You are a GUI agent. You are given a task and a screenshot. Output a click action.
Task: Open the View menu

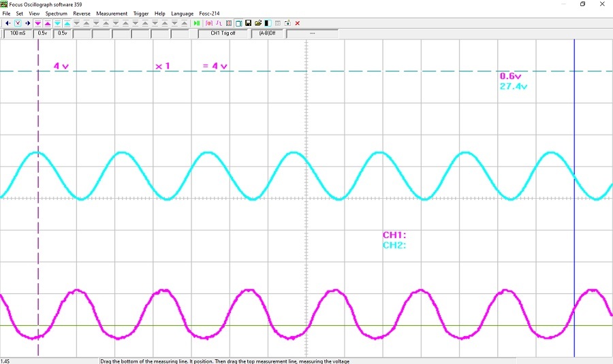[34, 14]
